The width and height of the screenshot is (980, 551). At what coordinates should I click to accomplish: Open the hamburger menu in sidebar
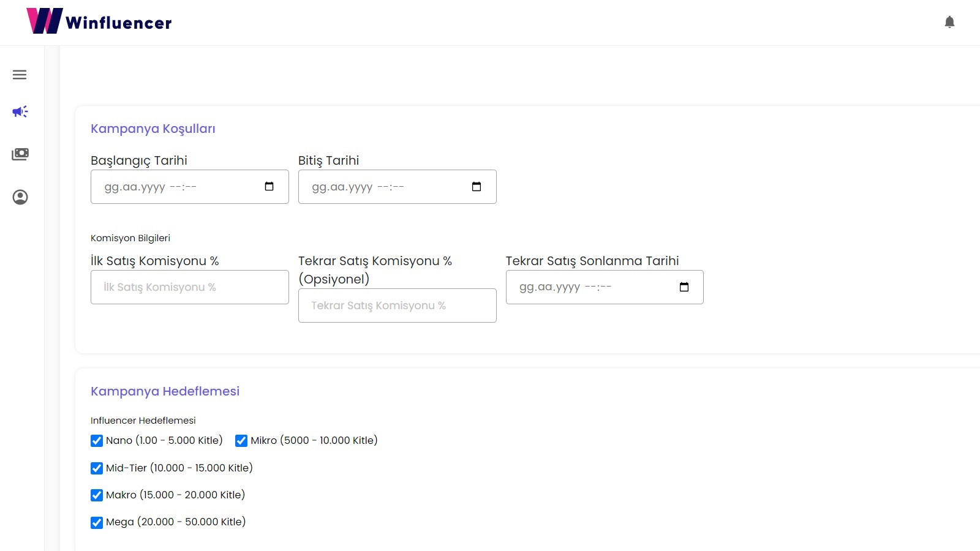pyautogui.click(x=20, y=75)
